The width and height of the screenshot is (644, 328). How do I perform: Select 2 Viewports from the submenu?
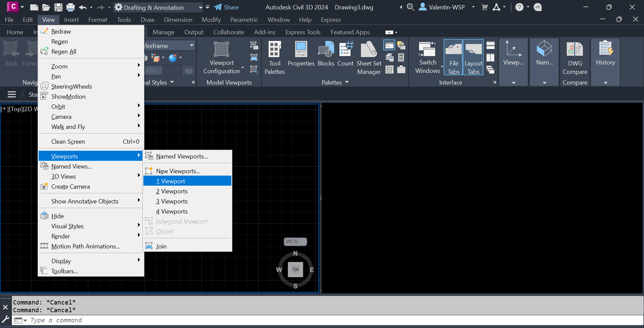pos(172,191)
